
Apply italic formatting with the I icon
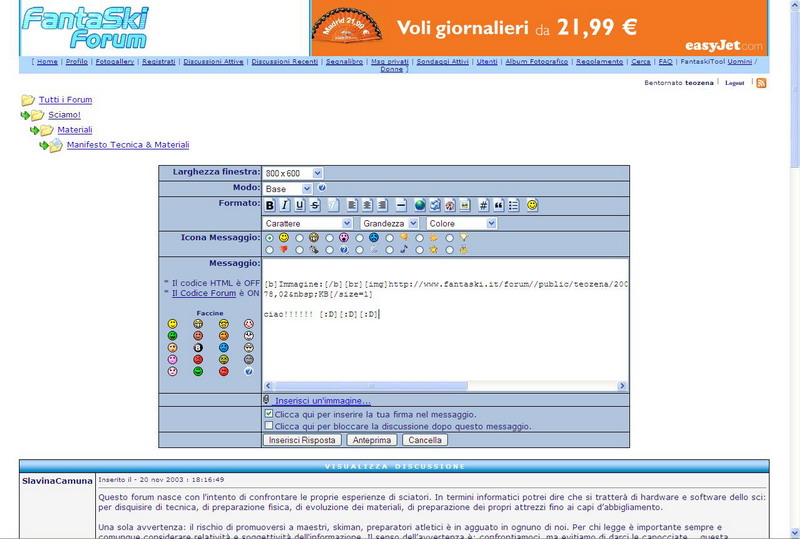(285, 205)
